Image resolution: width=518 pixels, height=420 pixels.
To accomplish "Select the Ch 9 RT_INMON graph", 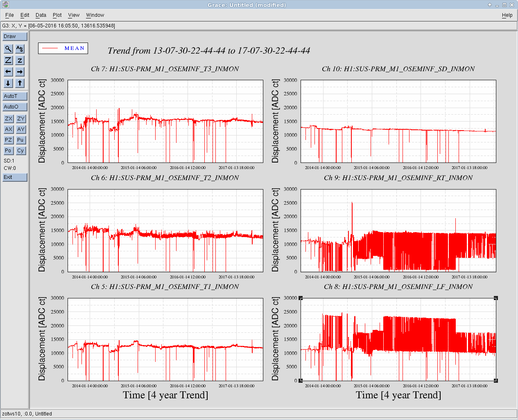I will coord(398,230).
